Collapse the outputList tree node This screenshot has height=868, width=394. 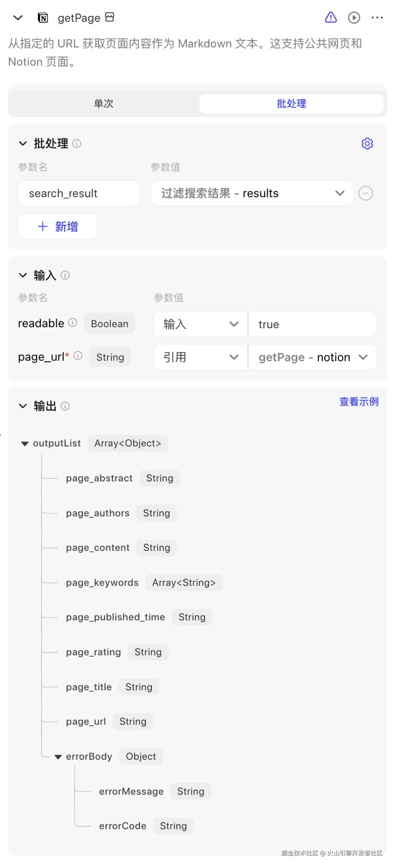click(25, 443)
